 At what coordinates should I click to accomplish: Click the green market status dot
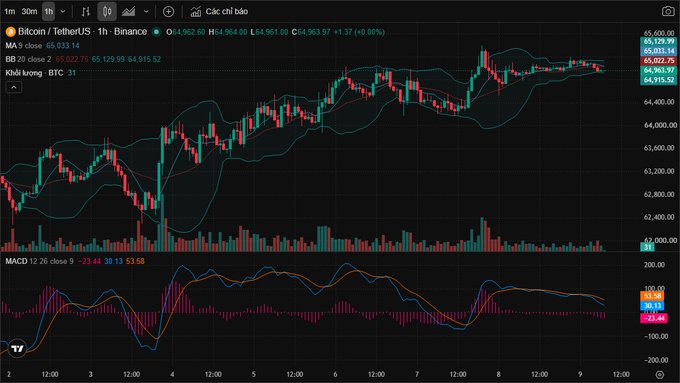coord(156,32)
